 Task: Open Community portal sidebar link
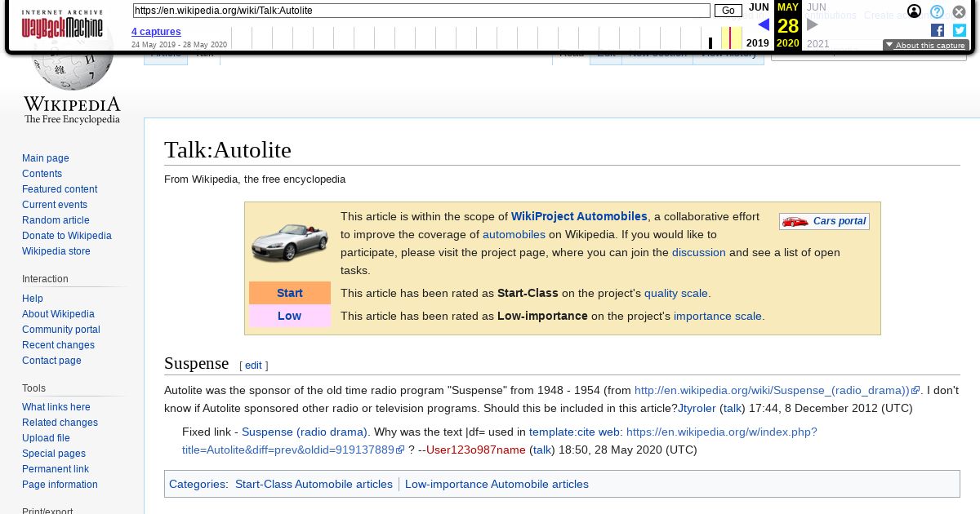61,330
